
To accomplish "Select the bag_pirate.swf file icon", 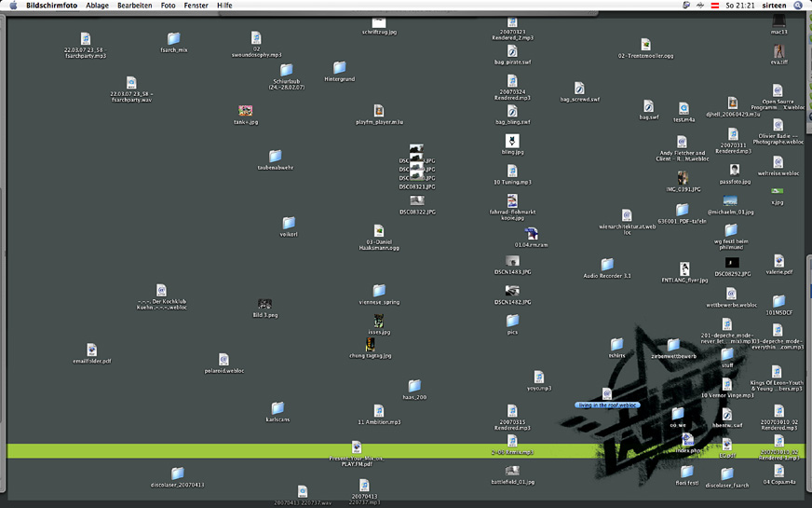I will tap(512, 51).
